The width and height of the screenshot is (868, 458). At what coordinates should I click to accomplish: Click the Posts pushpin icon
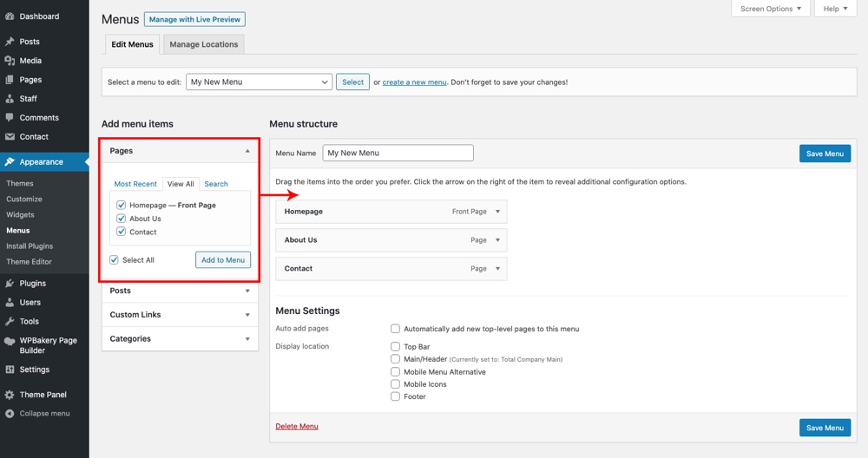coord(10,42)
